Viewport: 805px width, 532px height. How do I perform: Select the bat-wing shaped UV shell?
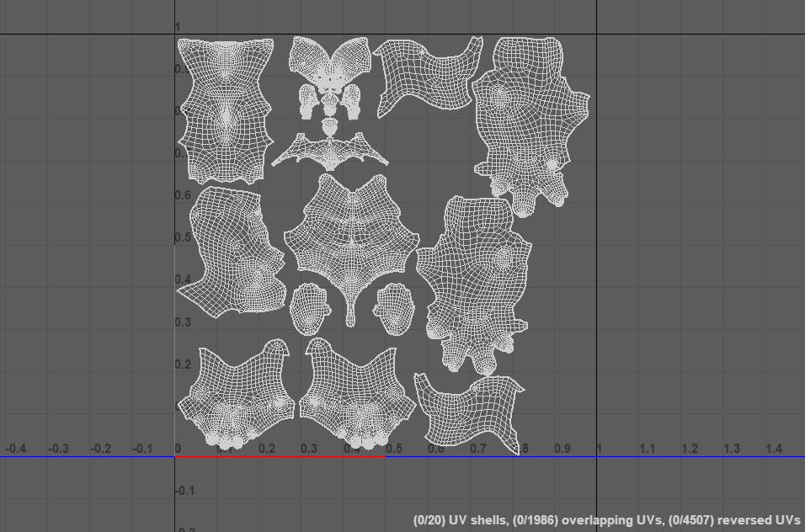[x=329, y=152]
